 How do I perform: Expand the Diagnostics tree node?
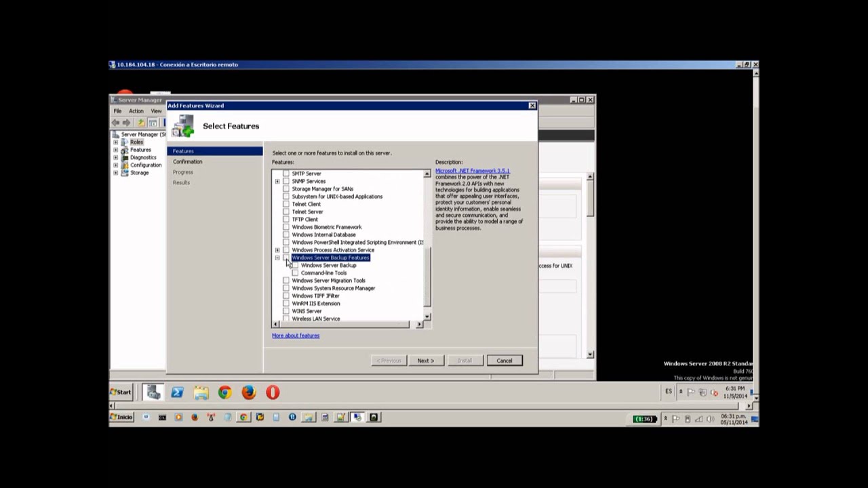click(116, 157)
